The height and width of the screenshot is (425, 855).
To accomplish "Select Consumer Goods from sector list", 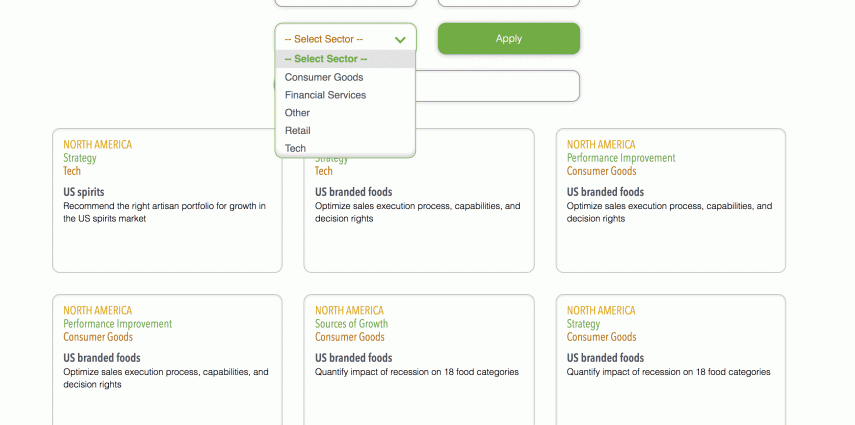I will (x=324, y=77).
